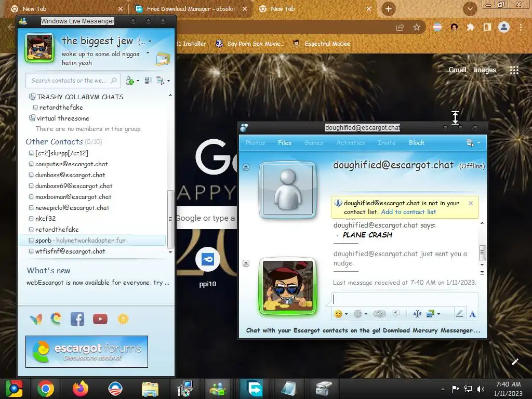Image resolution: width=532 pixels, height=399 pixels.
Task: Click the contact list scrollbar thumb
Action: click(x=170, y=219)
